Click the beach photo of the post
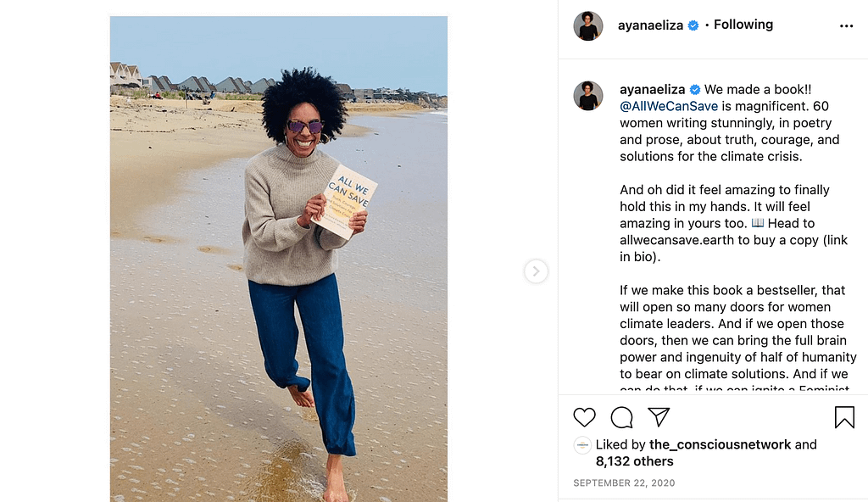Viewport: 868px width, 502px height. [278, 259]
